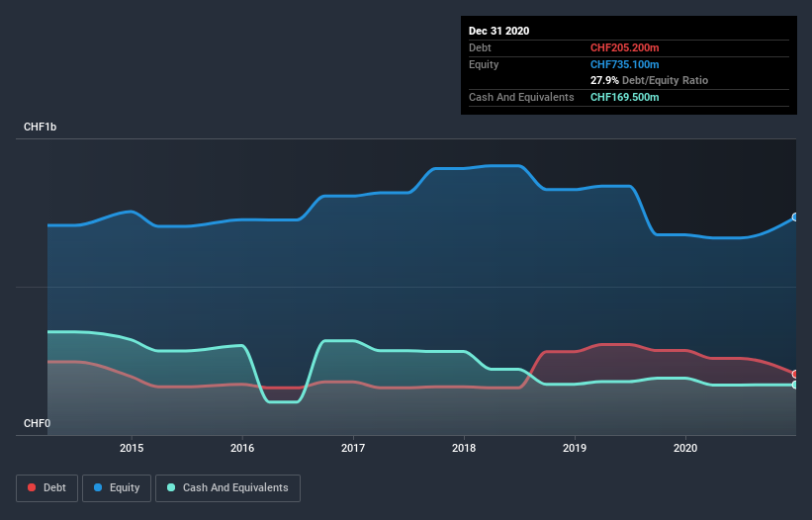Click the CHF169.500m cash value
The height and width of the screenshot is (520, 812).
click(624, 97)
